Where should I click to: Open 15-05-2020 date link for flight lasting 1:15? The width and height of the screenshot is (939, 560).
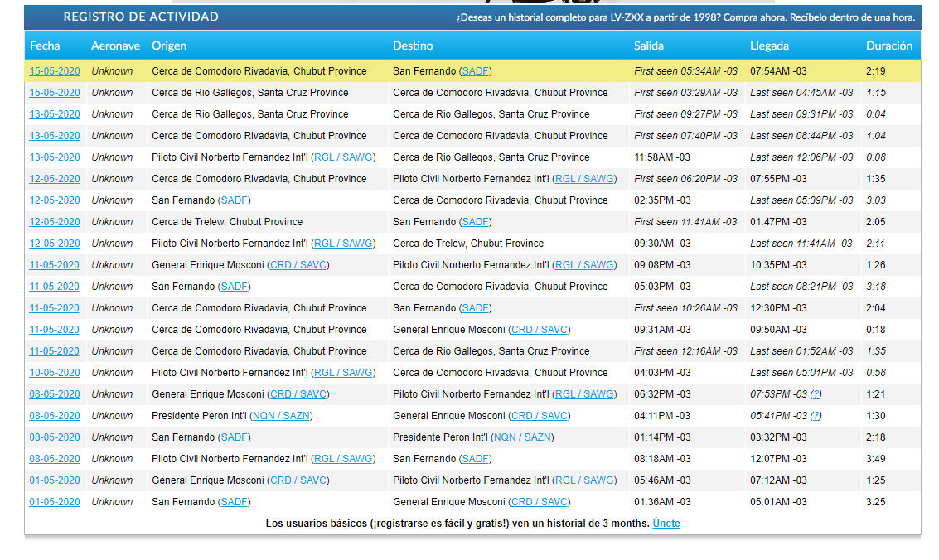point(55,93)
